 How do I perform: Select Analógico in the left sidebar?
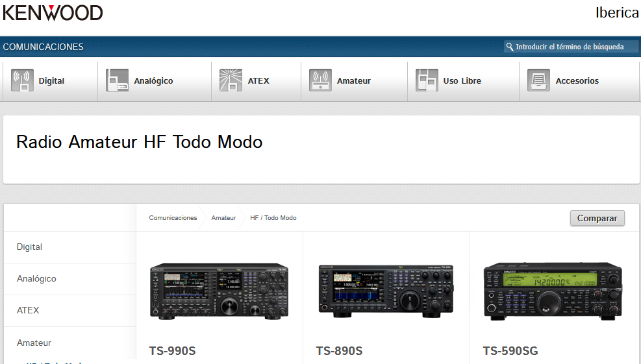(x=36, y=279)
